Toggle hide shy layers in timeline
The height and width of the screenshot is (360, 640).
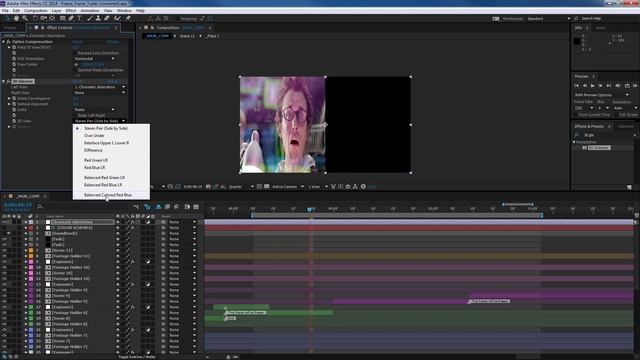click(158, 207)
